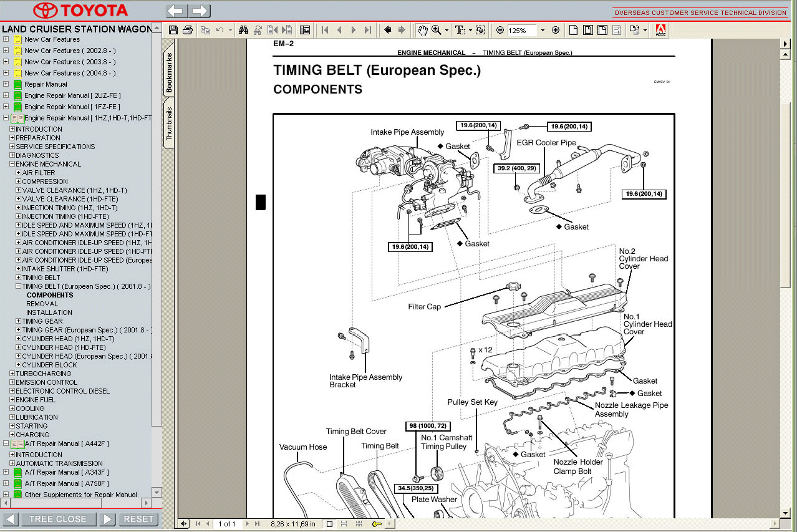Screen dimensions: 797x532
Task: Open New Car Features ( 2003.8 - ) entry
Action: tap(70, 62)
